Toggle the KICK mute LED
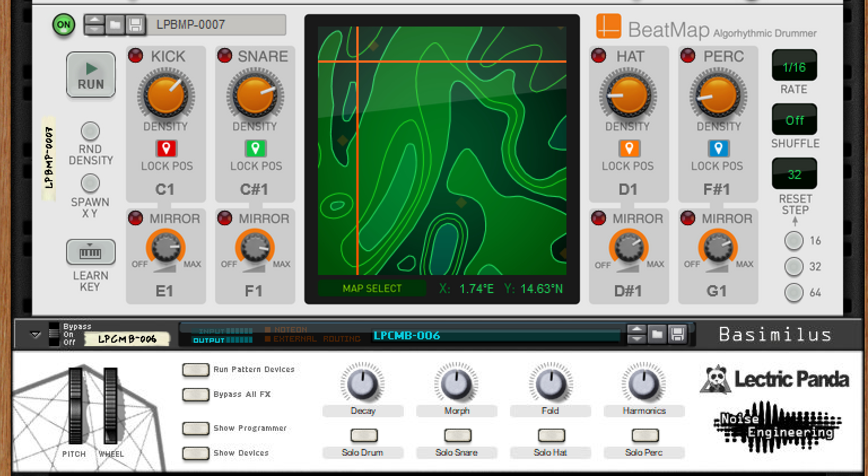Screen dimensions: 868x476 click(x=136, y=55)
